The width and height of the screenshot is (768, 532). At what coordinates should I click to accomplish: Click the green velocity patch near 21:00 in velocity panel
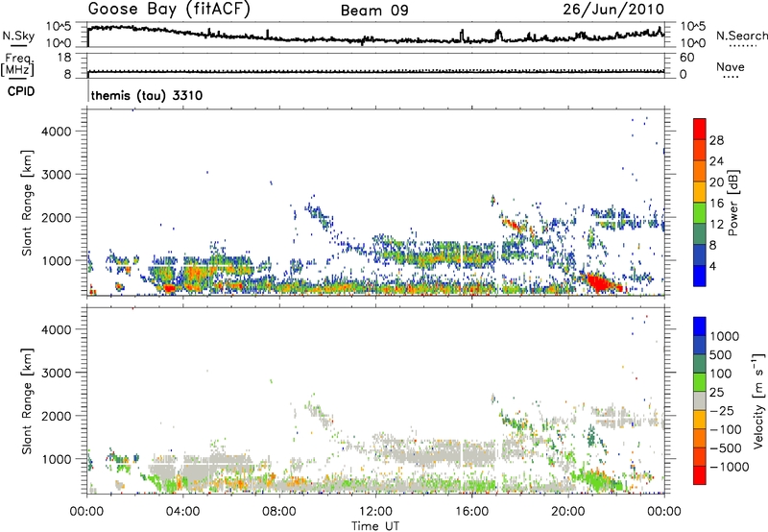pos(595,479)
